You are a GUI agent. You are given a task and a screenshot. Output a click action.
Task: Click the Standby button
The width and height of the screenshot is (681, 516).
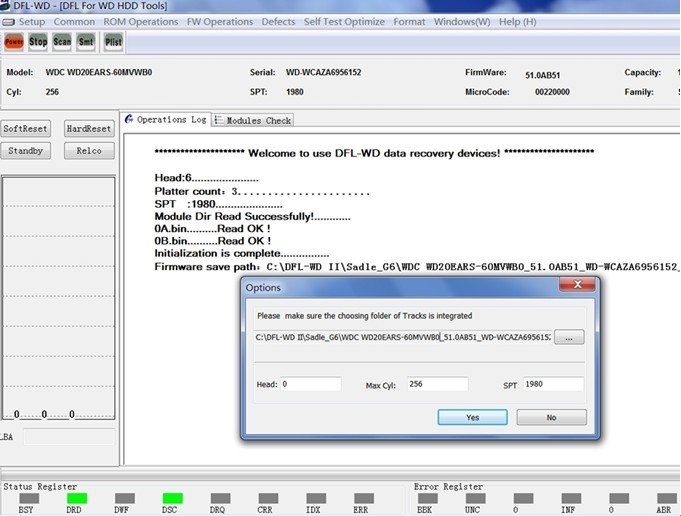(x=25, y=151)
